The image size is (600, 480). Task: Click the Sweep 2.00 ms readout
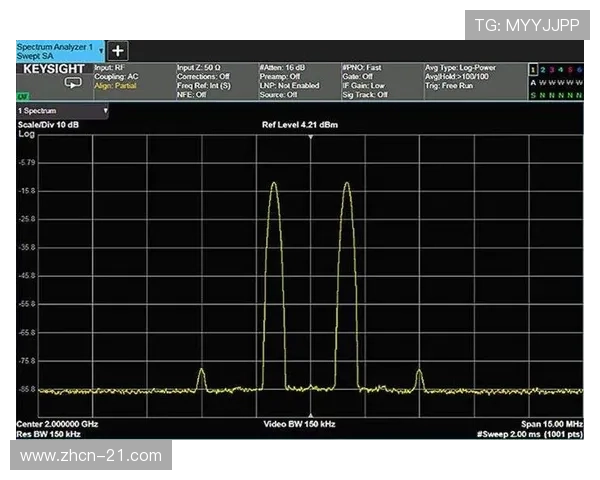530,434
